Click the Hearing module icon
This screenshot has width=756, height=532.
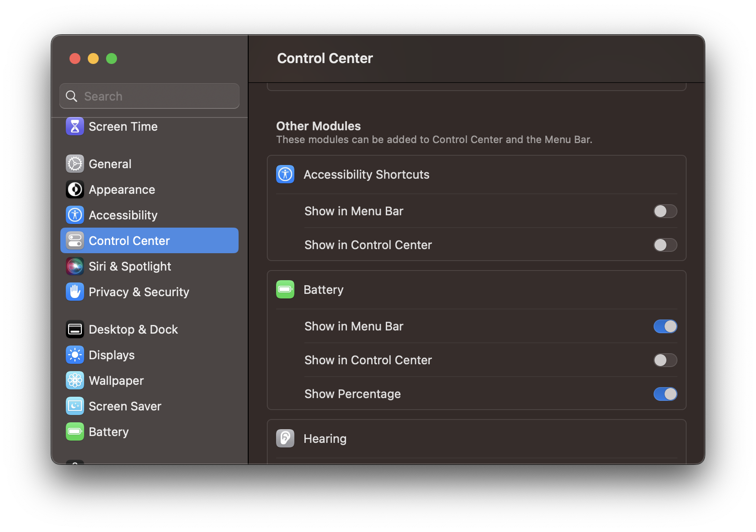(285, 438)
